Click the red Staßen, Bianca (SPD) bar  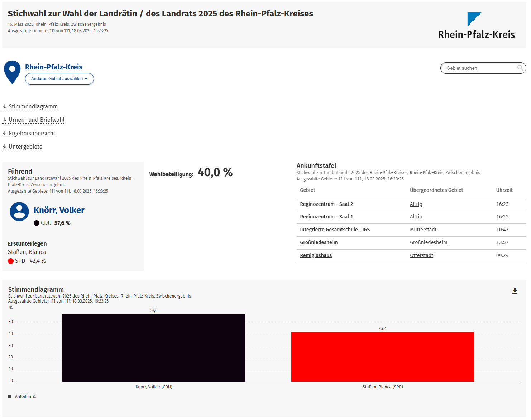(383, 357)
